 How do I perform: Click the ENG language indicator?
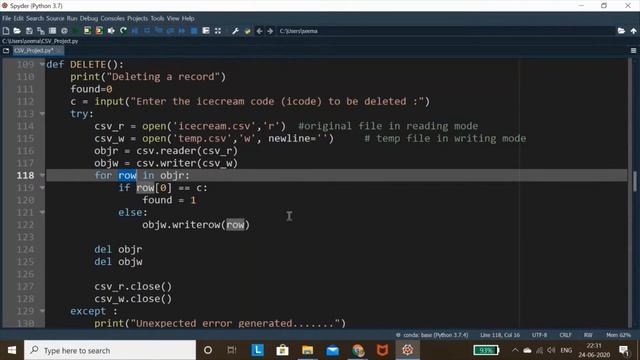(x=566, y=350)
